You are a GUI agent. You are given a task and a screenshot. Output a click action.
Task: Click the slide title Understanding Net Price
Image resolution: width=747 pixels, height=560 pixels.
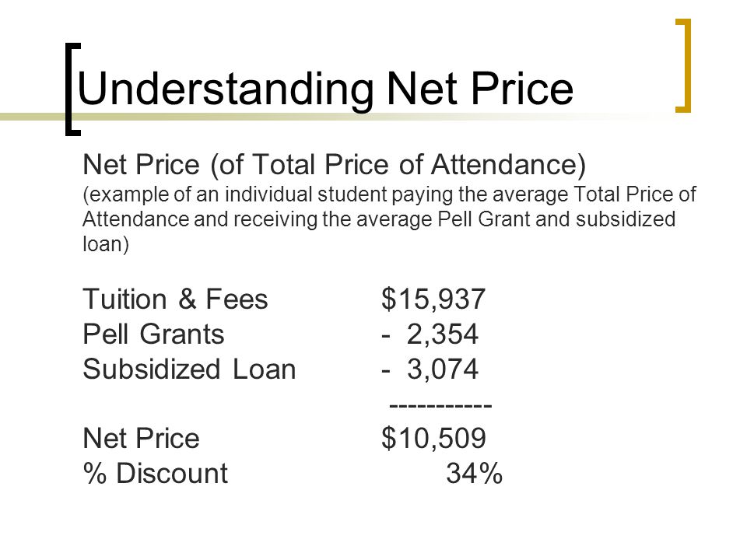pos(325,89)
